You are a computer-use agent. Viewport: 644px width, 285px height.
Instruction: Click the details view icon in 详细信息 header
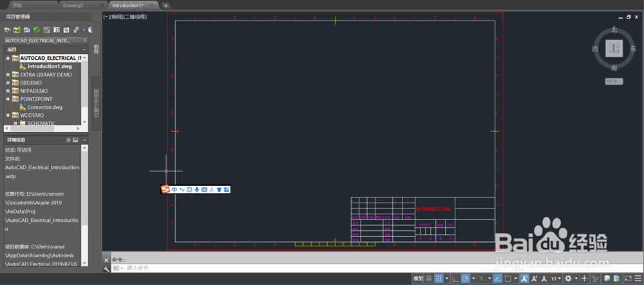tap(68, 140)
